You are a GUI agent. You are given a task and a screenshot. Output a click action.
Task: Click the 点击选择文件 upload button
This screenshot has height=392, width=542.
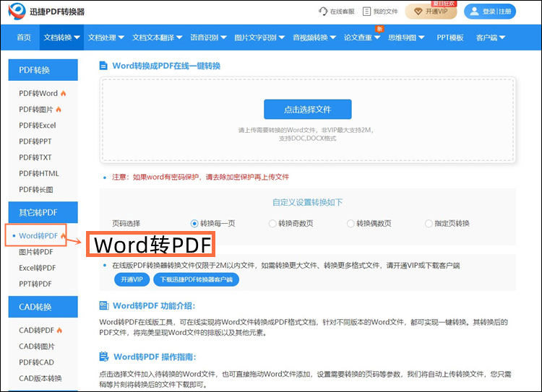(308, 109)
